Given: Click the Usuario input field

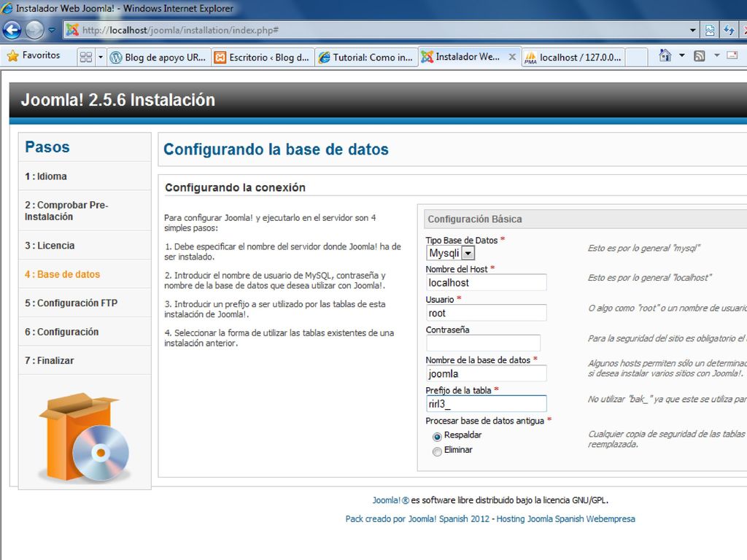Looking at the screenshot, I should 486,313.
